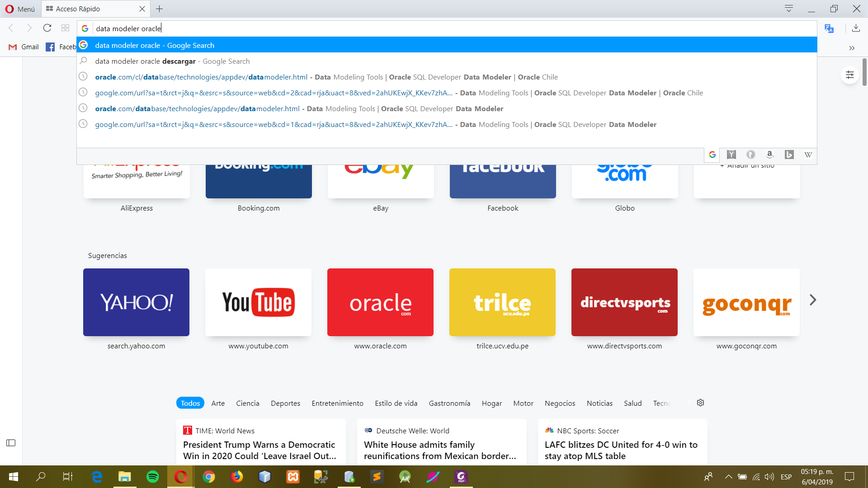Viewport: 868px width, 488px height.
Task: Select DuckDuckGo search engine icon
Action: pos(750,155)
